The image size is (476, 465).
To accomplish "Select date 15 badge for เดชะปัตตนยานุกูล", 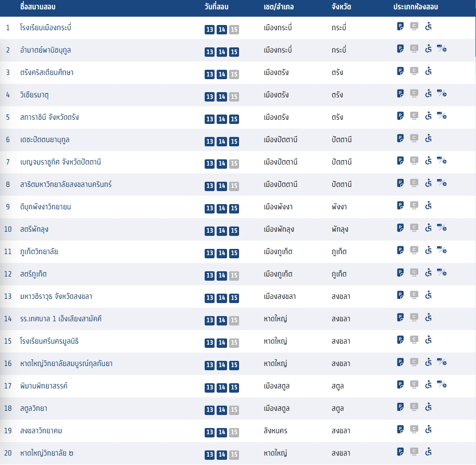I will pyautogui.click(x=234, y=142).
